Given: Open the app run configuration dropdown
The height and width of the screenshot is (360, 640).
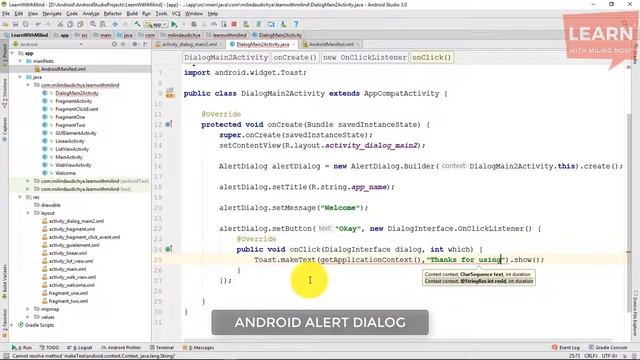Looking at the screenshot, I should (x=156, y=24).
